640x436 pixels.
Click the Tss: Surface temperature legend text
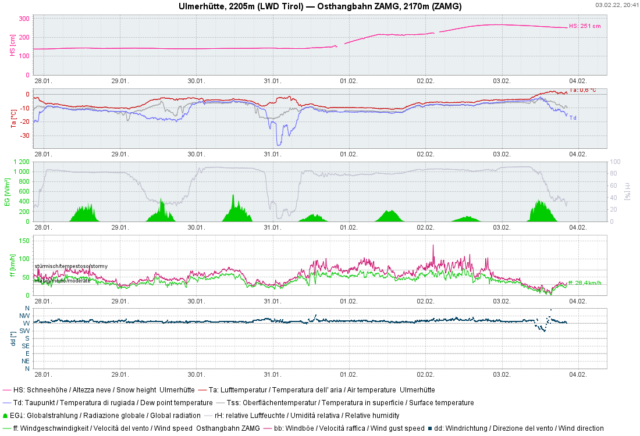pyautogui.click(x=351, y=403)
